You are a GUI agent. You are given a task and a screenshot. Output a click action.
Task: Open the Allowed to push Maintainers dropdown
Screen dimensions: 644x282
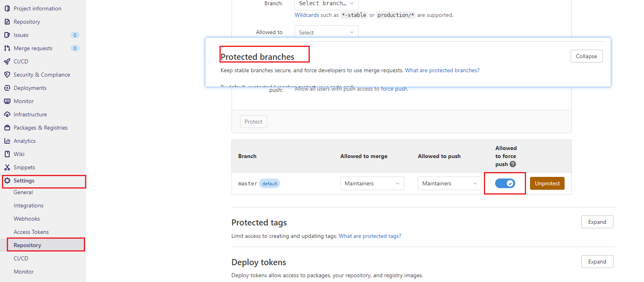[x=449, y=183]
